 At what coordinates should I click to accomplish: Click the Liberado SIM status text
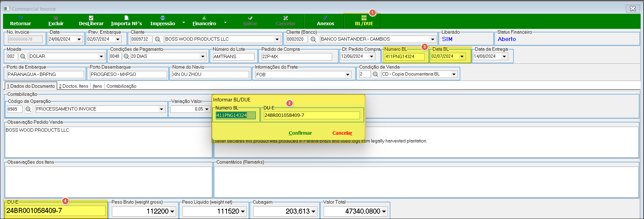tap(447, 39)
